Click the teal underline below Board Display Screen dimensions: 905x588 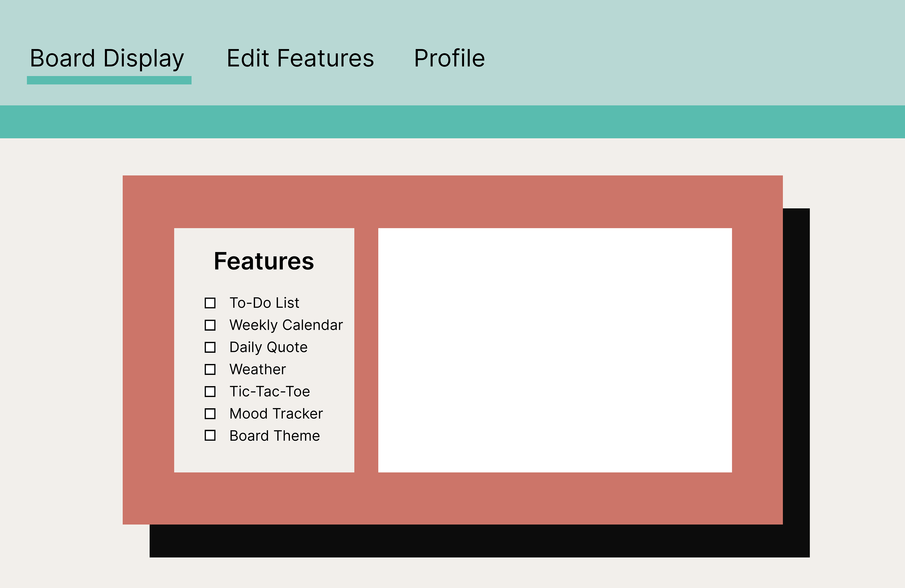(x=109, y=80)
